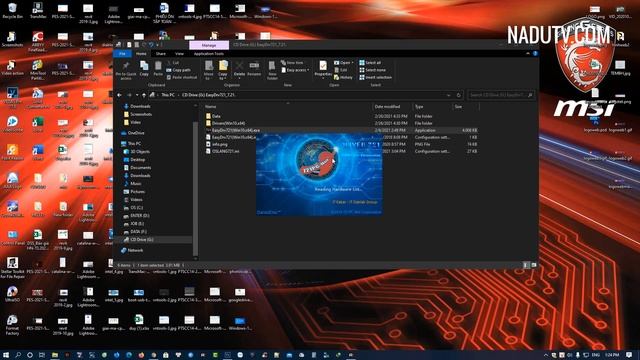Click Copy path in the ribbon
640x360 pixels.
click(178, 70)
